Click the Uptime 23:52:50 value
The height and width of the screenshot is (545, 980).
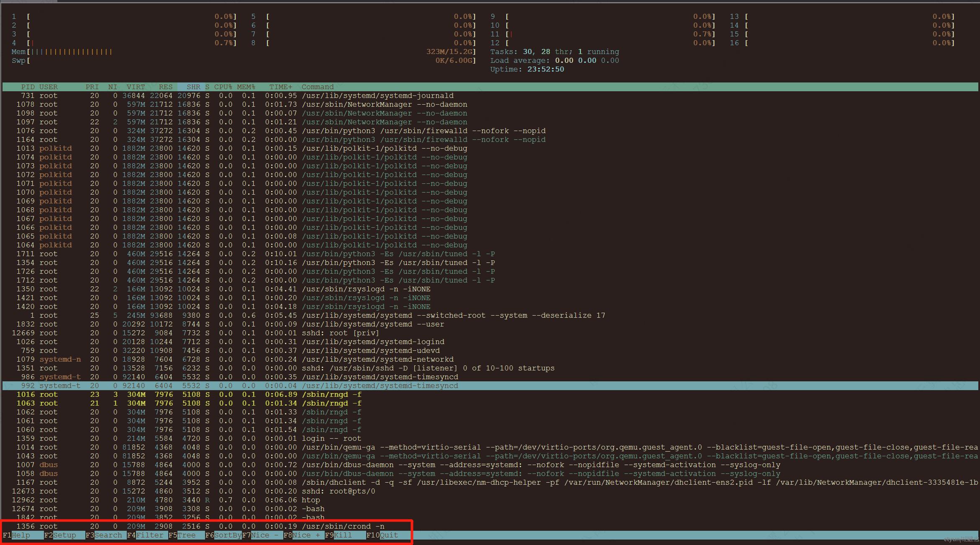[545, 69]
